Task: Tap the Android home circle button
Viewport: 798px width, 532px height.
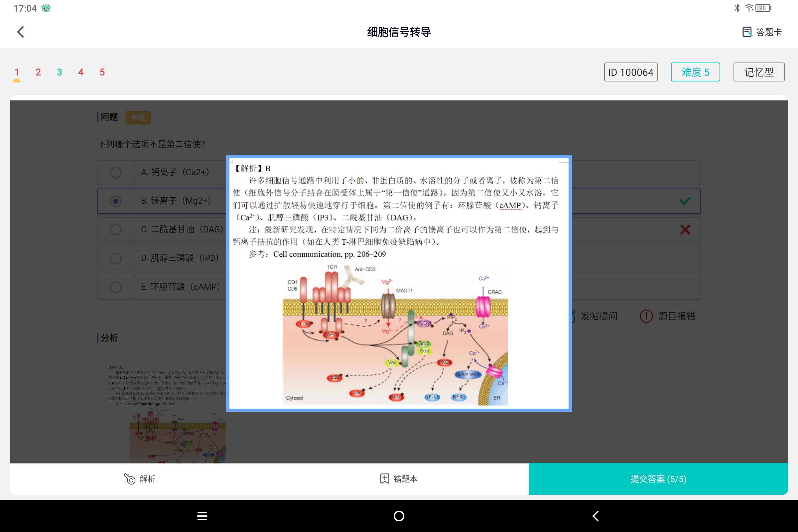Action: pos(399,516)
